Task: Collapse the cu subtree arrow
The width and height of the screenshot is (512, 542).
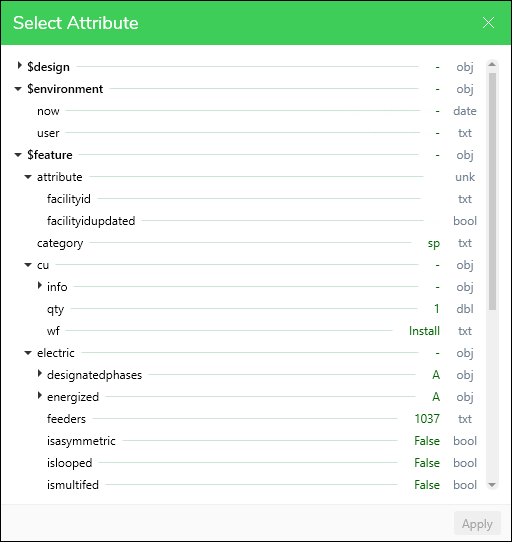Action: pyautogui.click(x=28, y=265)
